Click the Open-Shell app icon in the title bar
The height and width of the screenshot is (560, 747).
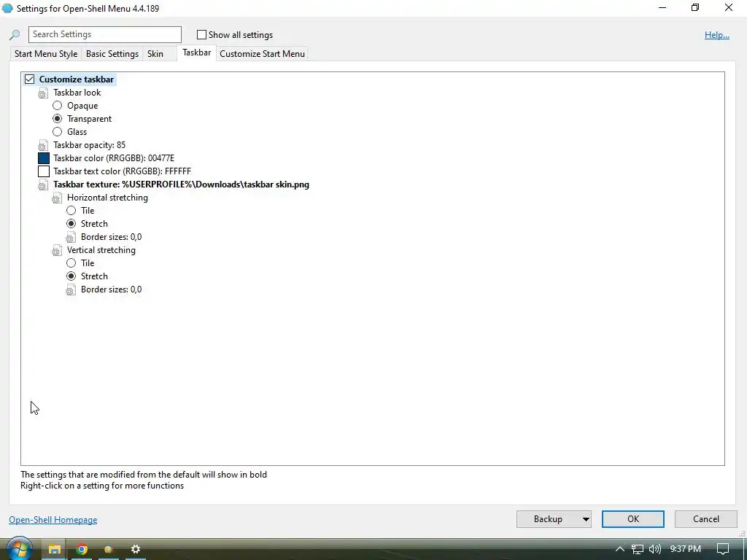7,8
